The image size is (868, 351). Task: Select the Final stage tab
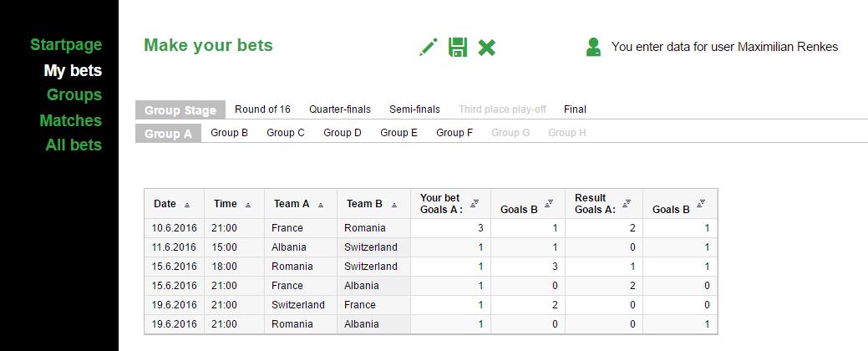pyautogui.click(x=575, y=109)
